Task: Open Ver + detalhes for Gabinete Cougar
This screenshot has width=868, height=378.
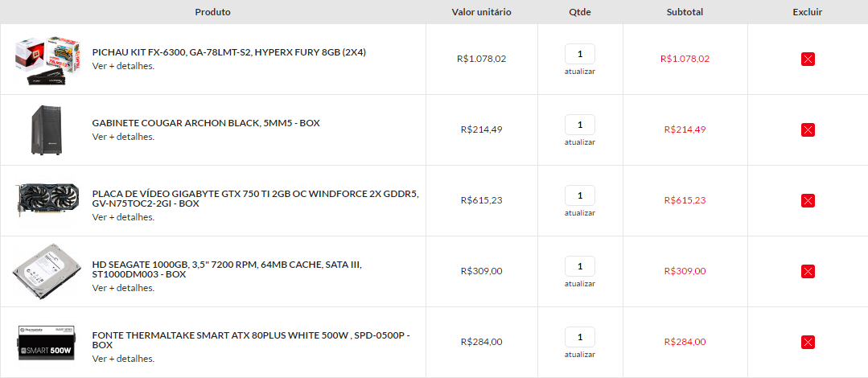Action: click(x=123, y=137)
